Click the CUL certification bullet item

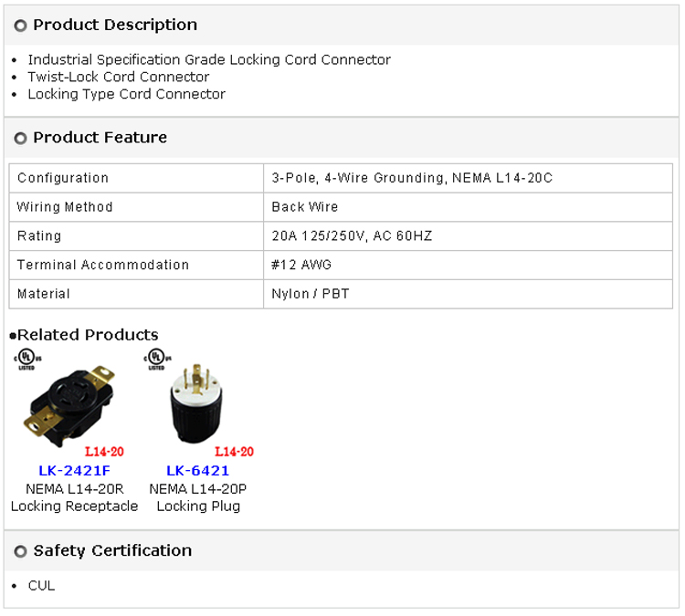[41, 586]
